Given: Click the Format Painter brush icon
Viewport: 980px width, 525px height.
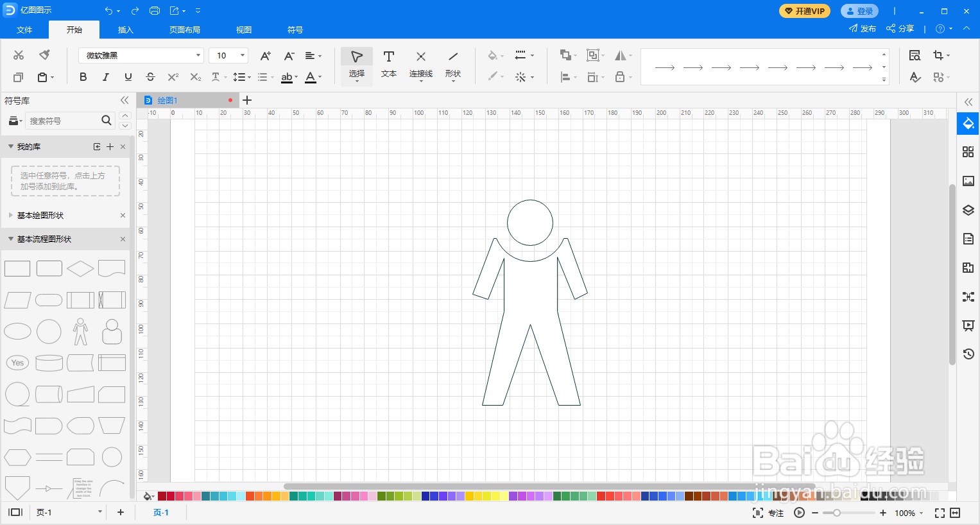Looking at the screenshot, I should (44, 55).
